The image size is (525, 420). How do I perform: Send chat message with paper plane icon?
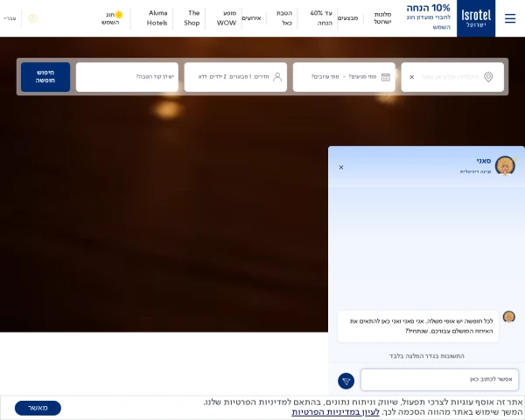pos(346,381)
